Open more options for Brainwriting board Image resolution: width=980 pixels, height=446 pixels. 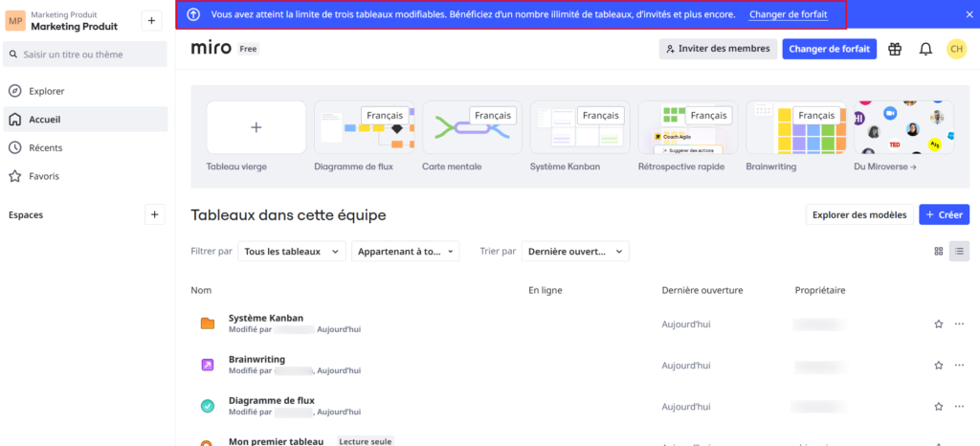[x=959, y=366]
